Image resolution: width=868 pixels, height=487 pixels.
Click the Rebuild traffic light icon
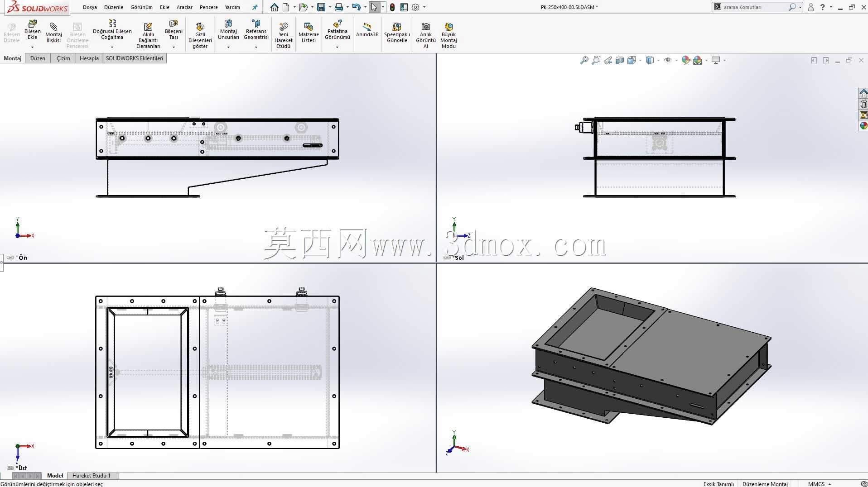coord(392,7)
